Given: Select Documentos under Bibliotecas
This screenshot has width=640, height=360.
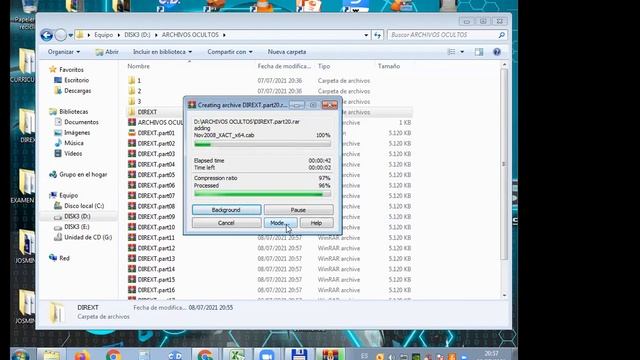Looking at the screenshot, I should 81,122.
